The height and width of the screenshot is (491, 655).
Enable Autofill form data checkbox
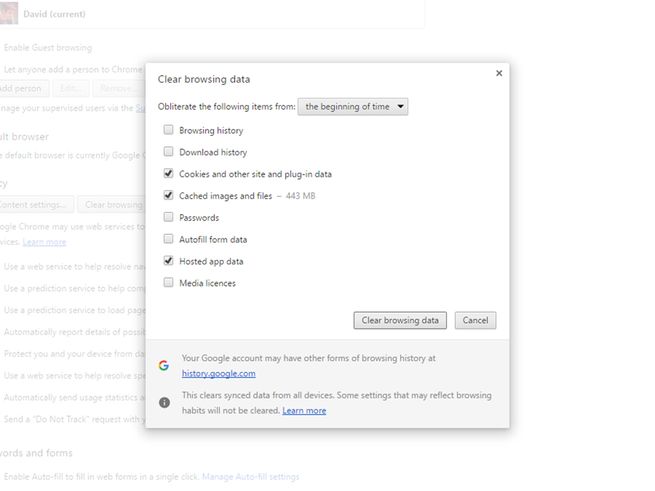(168, 240)
